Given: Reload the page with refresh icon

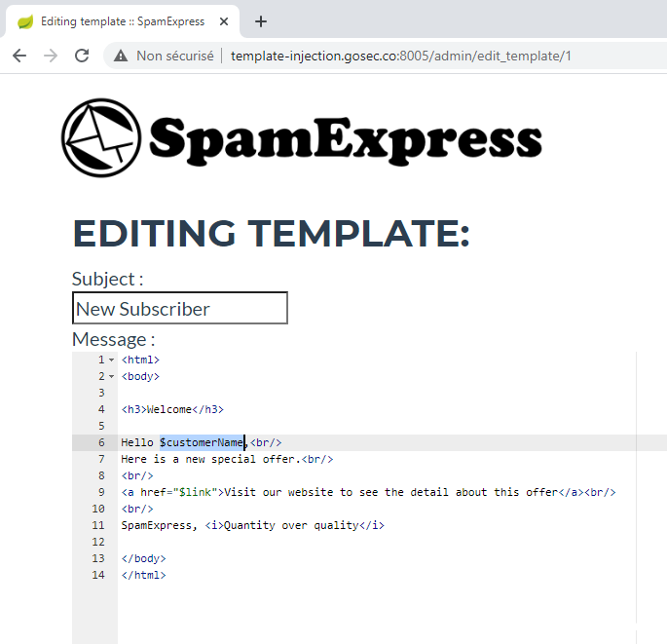Looking at the screenshot, I should (82, 56).
